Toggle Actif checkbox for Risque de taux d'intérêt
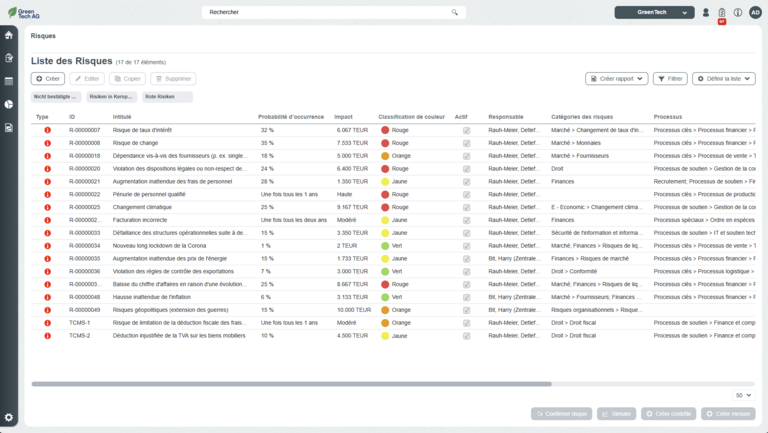Image resolution: width=768 pixels, height=433 pixels. 466,130
